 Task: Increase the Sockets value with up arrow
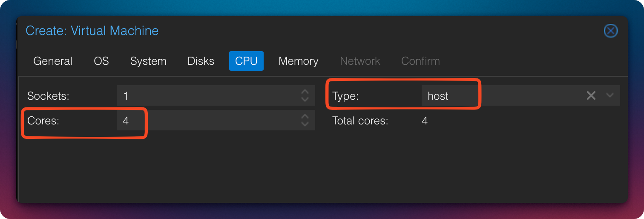pyautogui.click(x=305, y=92)
